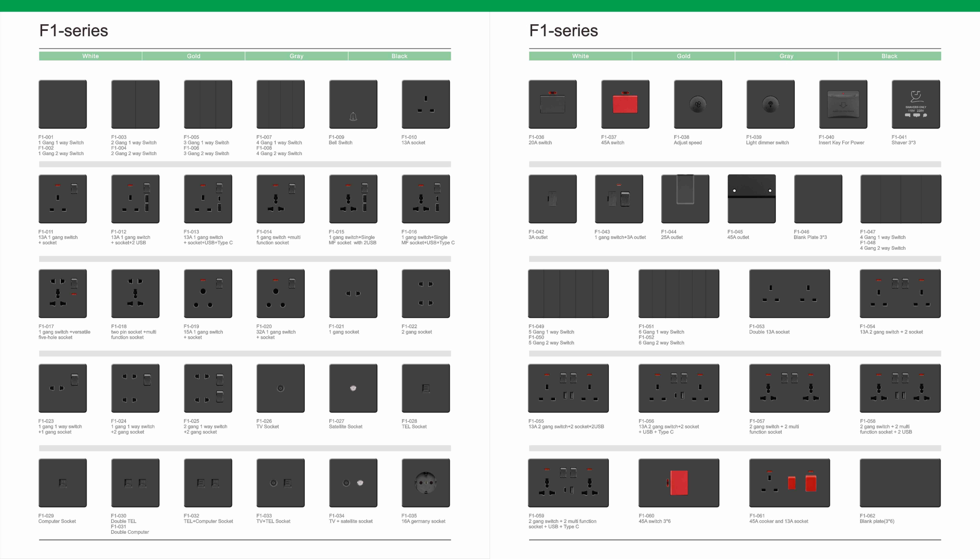Viewport: 980px width, 559px height.
Task: Click the F1-055 socket with 2USB image
Action: [x=568, y=388]
